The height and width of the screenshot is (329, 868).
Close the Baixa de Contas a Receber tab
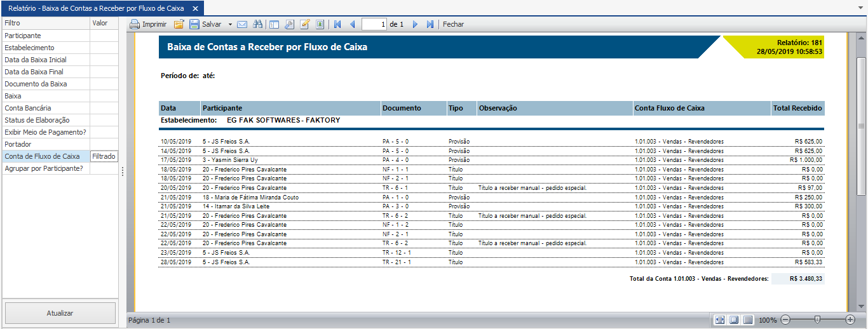195,9
